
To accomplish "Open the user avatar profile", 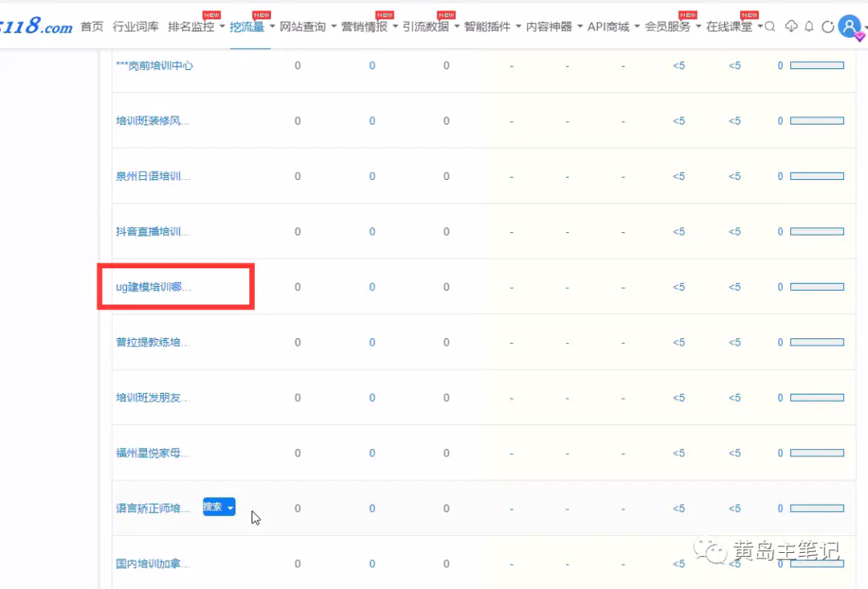I will tap(849, 26).
